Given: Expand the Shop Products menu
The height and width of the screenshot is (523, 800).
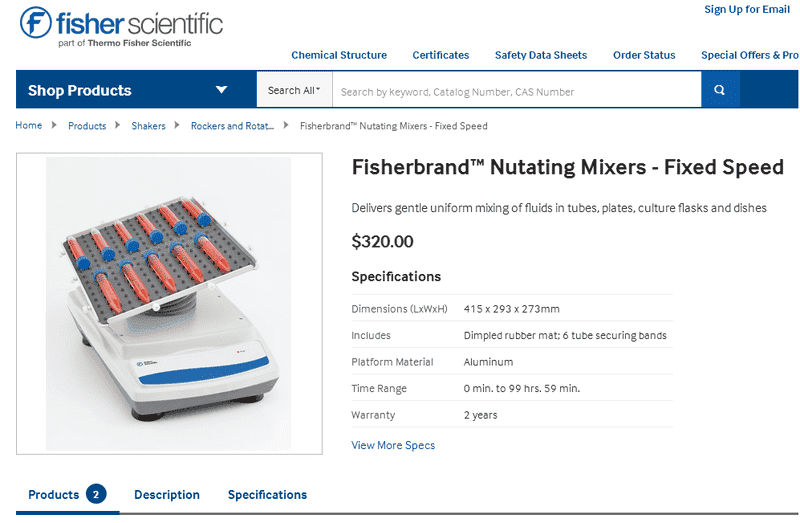Looking at the screenshot, I should (128, 90).
